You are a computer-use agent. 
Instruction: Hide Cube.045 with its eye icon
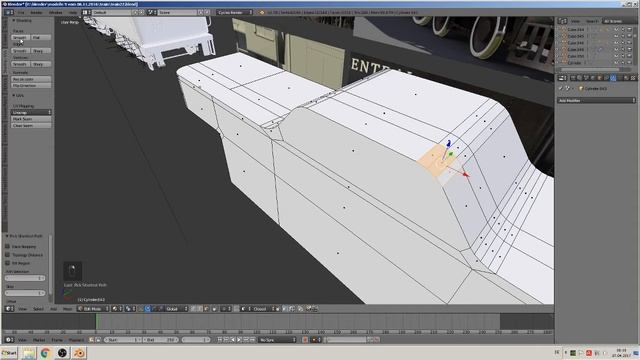click(x=616, y=36)
